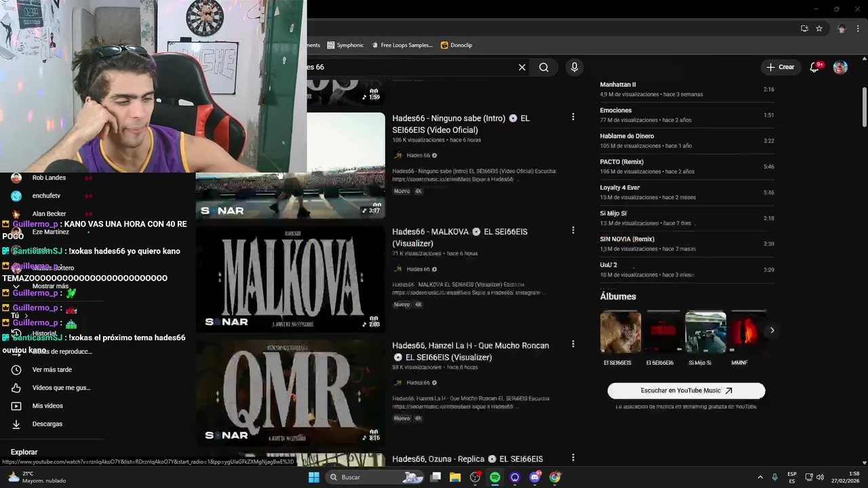Image resolution: width=868 pixels, height=488 pixels.
Task: Open options menu for MALKOVA video
Action: click(x=573, y=230)
